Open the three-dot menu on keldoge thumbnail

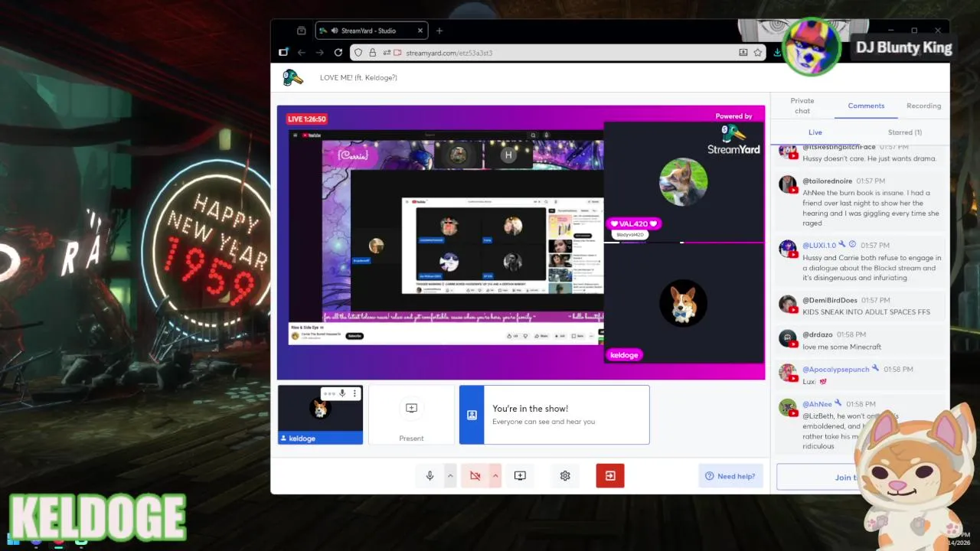pos(354,393)
